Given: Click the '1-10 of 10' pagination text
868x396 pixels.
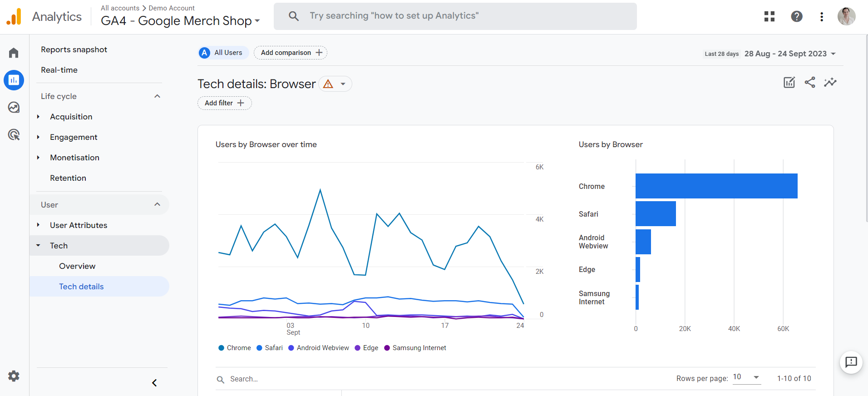Looking at the screenshot, I should 794,378.
